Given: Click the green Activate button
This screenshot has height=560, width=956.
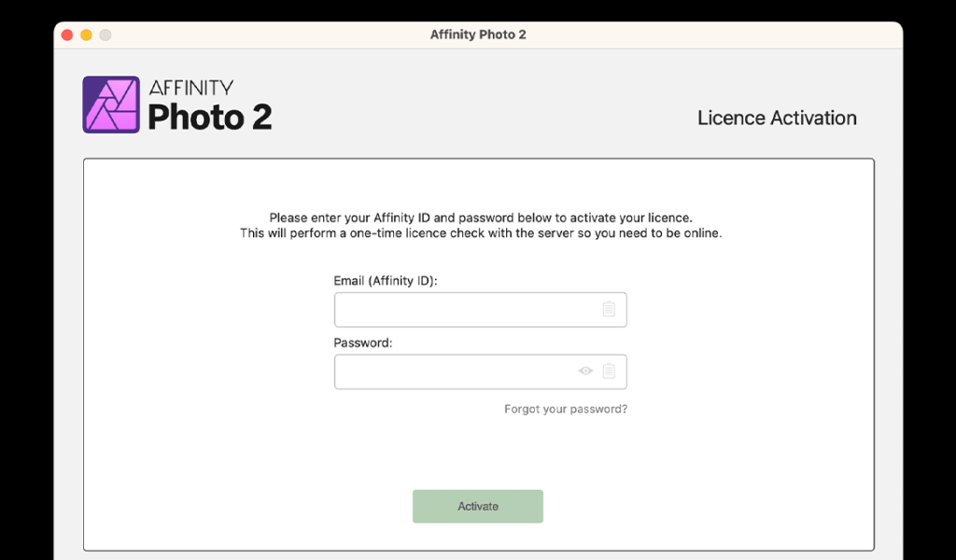Looking at the screenshot, I should click(x=477, y=507).
